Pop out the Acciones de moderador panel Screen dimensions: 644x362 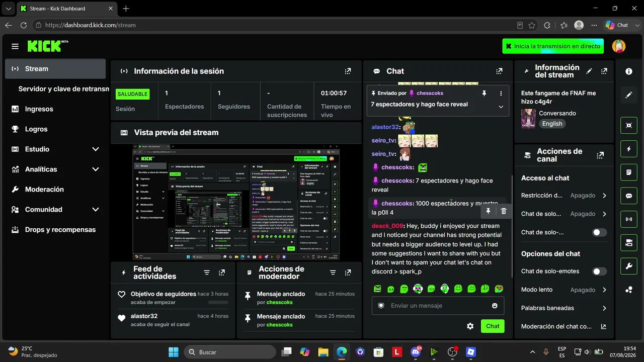click(x=348, y=273)
